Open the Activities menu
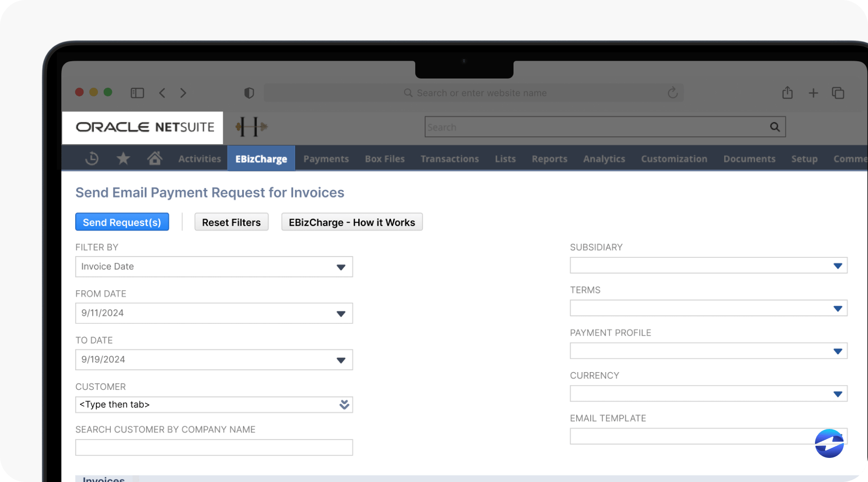Screen dimensions: 868x482 200,159
